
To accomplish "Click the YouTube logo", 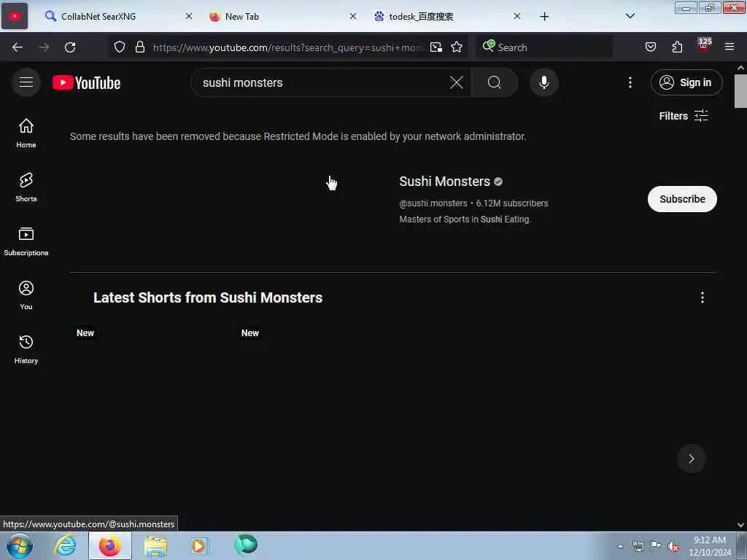I will 86,83.
